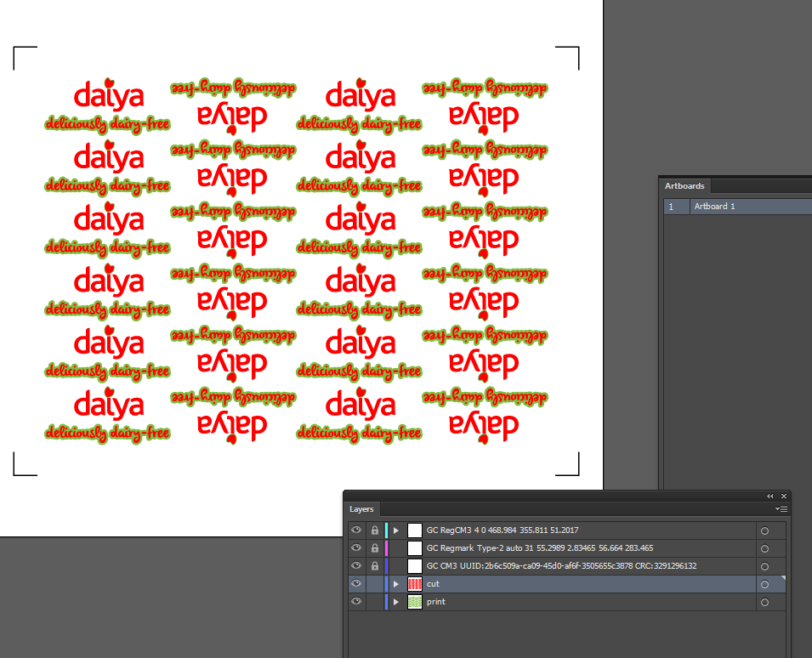Hide the GC Regmark Type-2 layer eye icon
Screen dimensions: 812x658
[x=356, y=547]
